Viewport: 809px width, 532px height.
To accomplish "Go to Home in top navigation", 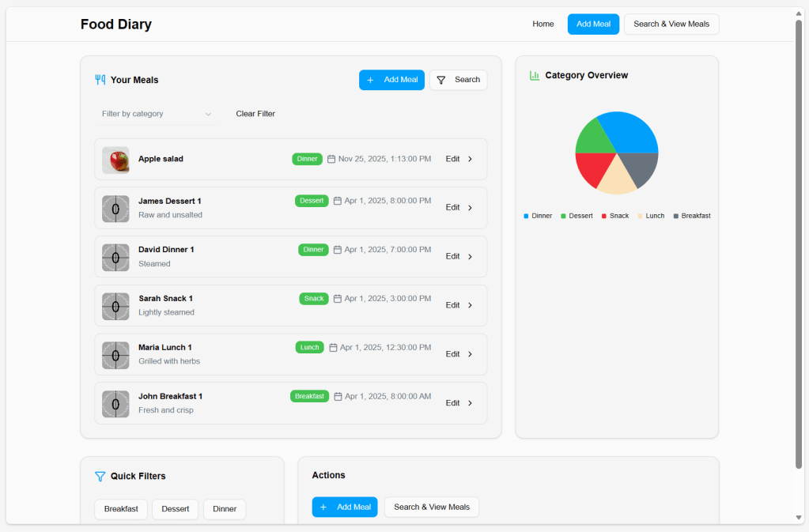I will 543,25.
